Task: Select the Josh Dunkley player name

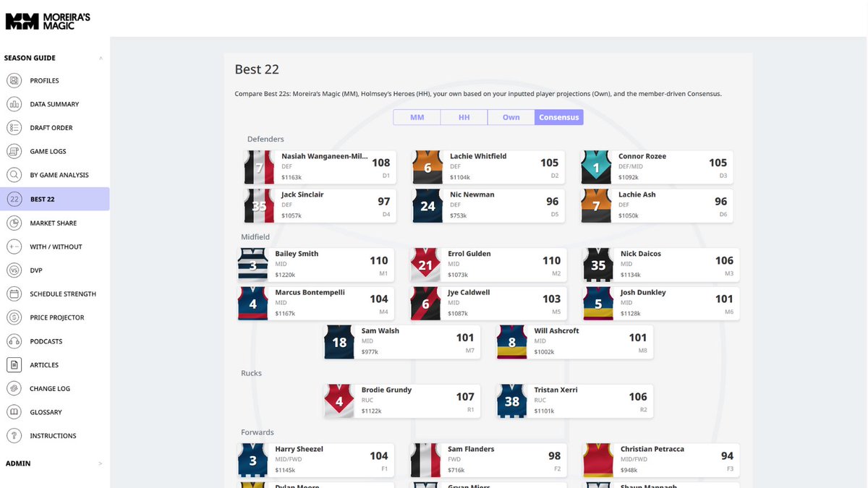Action: point(643,292)
